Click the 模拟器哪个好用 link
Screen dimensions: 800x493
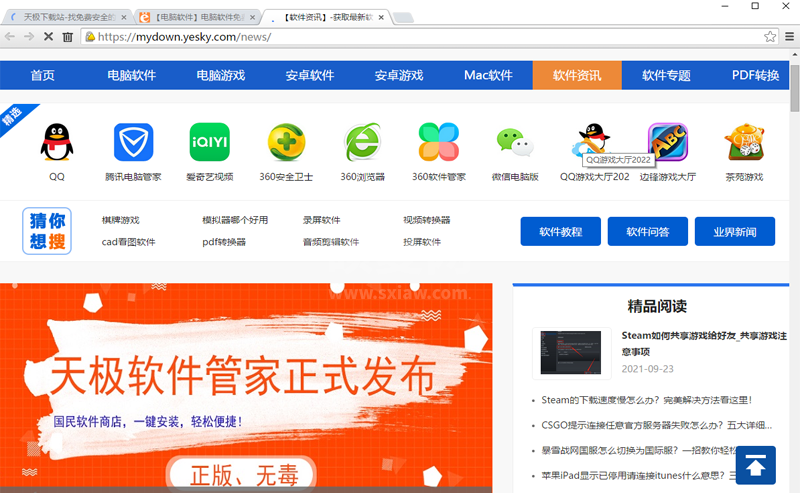pos(235,220)
